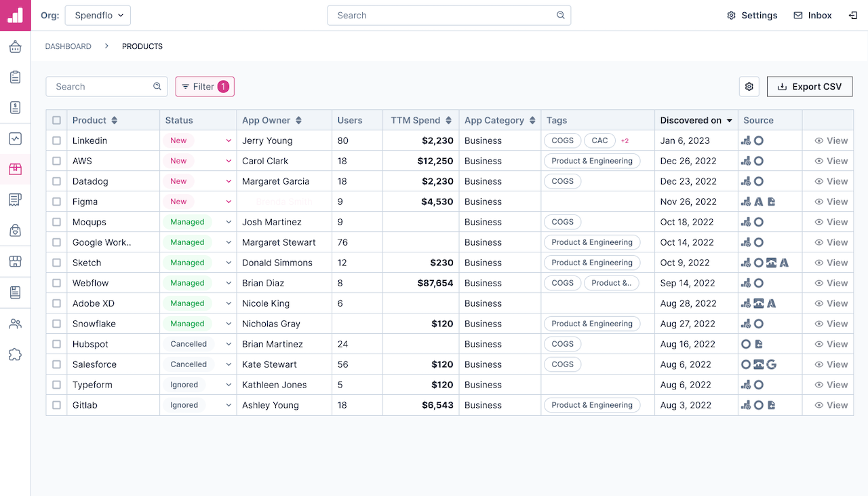This screenshot has width=868, height=496.
Task: Click the COGS tag in Datadog row
Action: click(x=562, y=181)
